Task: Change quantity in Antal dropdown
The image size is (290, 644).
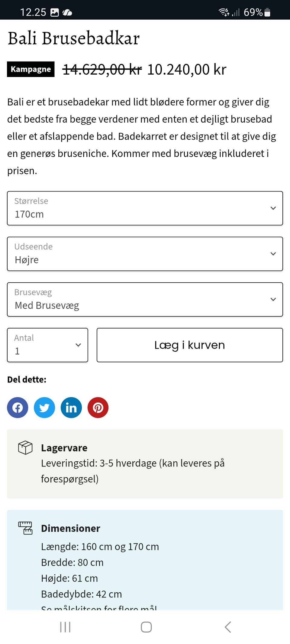Action: [x=47, y=345]
